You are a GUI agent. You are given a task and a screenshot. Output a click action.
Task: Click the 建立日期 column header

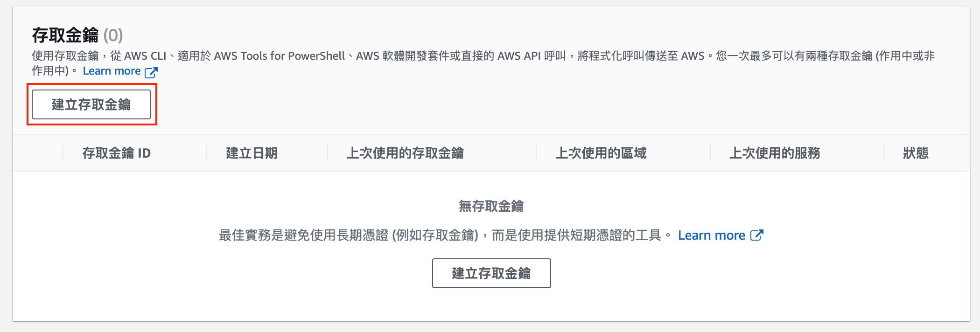[x=252, y=153]
